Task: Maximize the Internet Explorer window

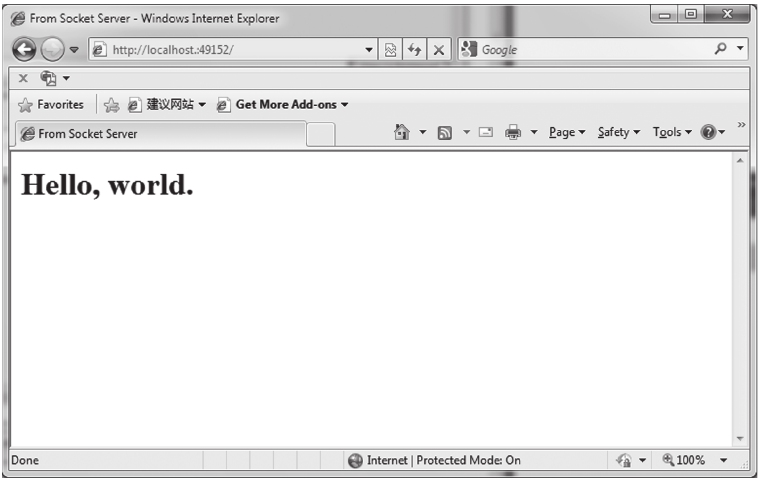Action: point(691,15)
